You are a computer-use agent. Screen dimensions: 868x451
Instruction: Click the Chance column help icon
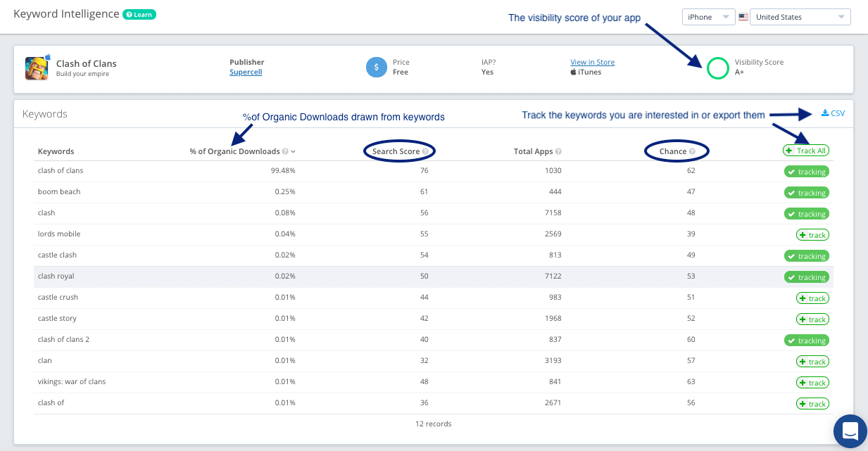[x=692, y=151]
